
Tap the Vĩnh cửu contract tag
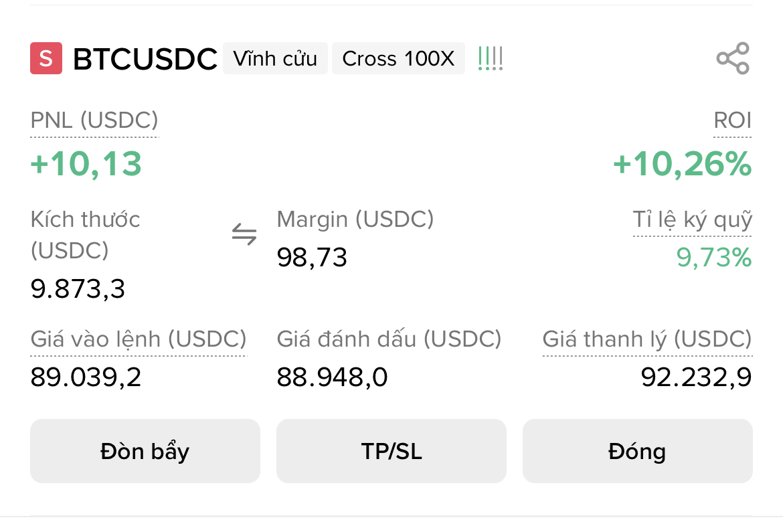[275, 59]
